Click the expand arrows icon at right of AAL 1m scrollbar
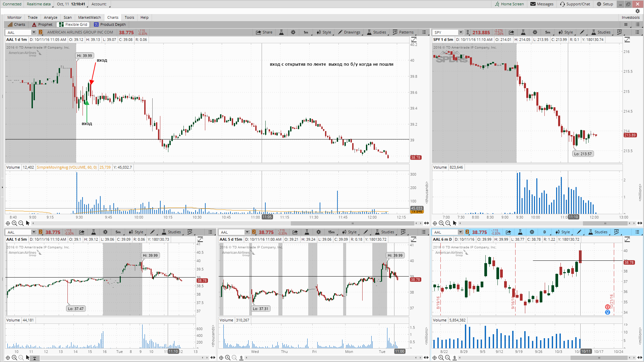This screenshot has height=362, width=644. pos(426,223)
